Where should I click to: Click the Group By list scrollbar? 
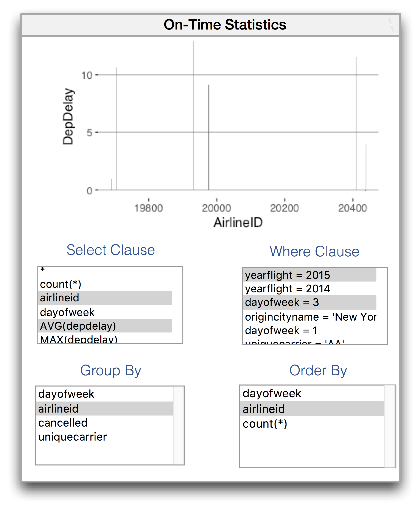coord(179,425)
